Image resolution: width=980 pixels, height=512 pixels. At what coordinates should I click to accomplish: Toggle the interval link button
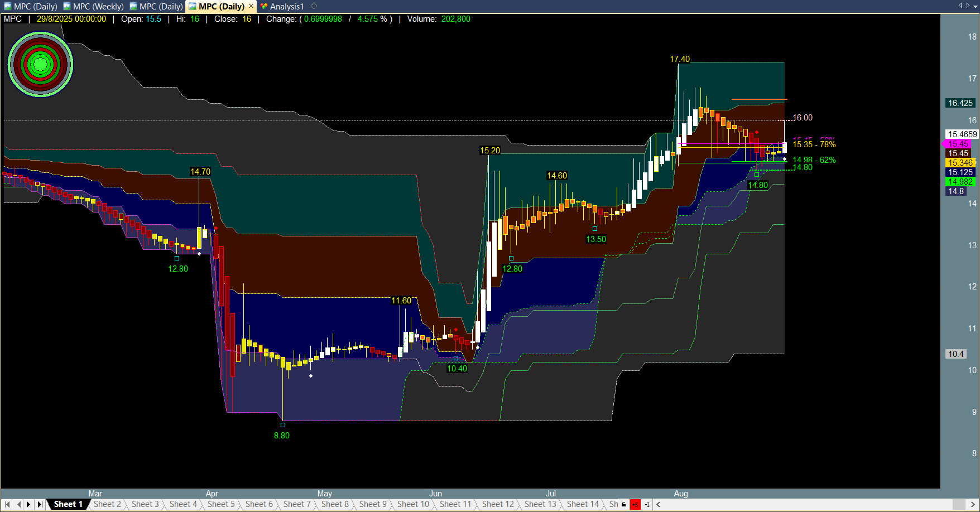(647, 504)
